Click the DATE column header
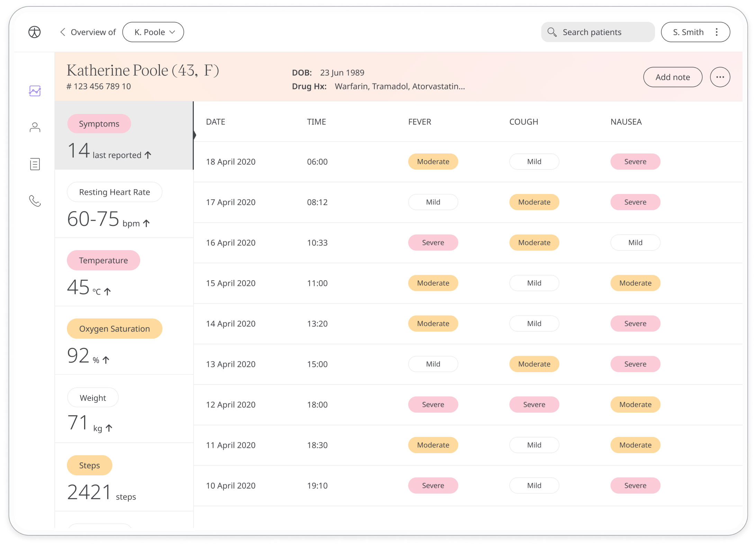The image size is (756, 546). pyautogui.click(x=216, y=122)
